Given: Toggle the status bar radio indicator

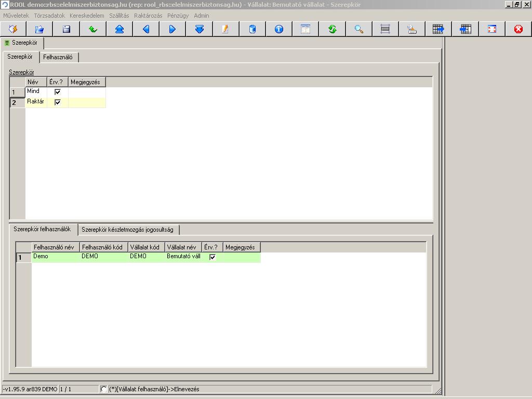Looking at the screenshot, I should click(x=103, y=389).
